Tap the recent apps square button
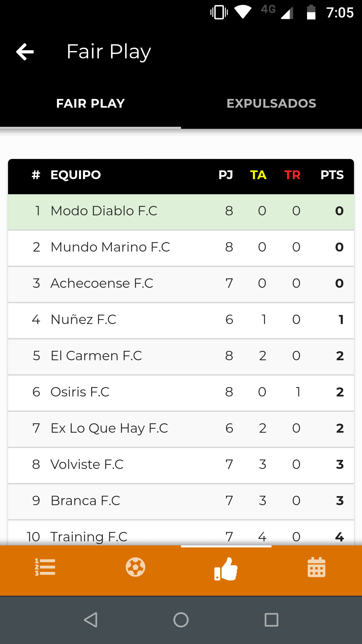This screenshot has height=644, width=362. [x=271, y=620]
